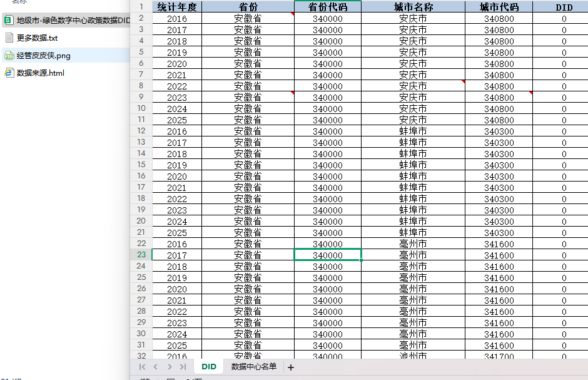Select row header 23
This screenshot has height=380, width=588.
coord(141,255)
